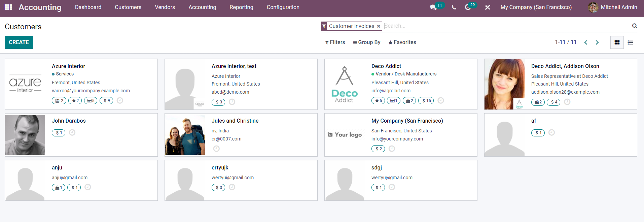Click the CREATE button

[x=19, y=42]
